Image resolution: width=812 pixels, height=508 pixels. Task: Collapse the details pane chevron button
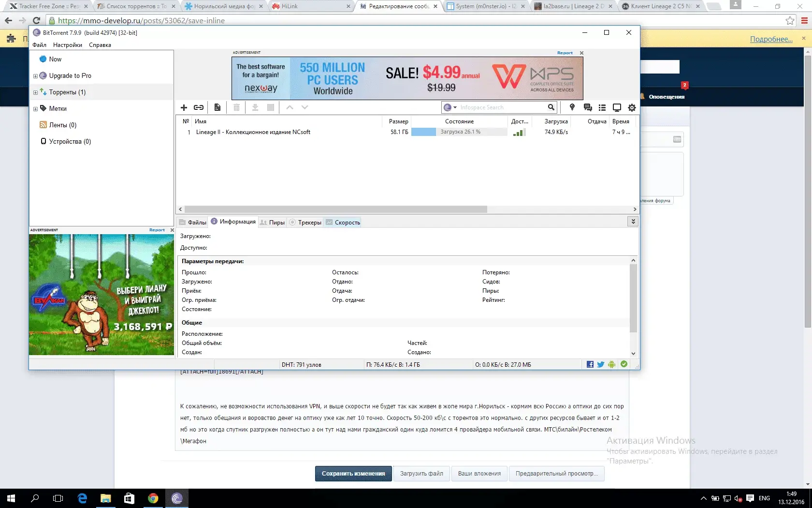tap(633, 221)
